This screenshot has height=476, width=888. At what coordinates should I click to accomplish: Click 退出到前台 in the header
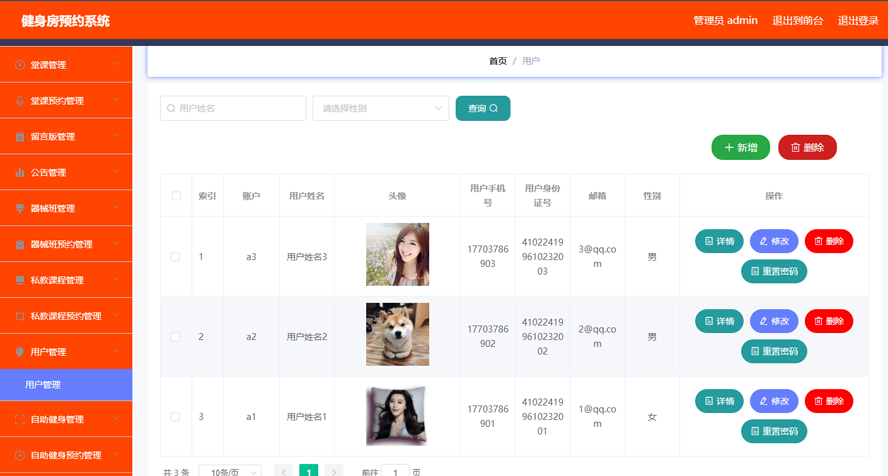tap(797, 21)
